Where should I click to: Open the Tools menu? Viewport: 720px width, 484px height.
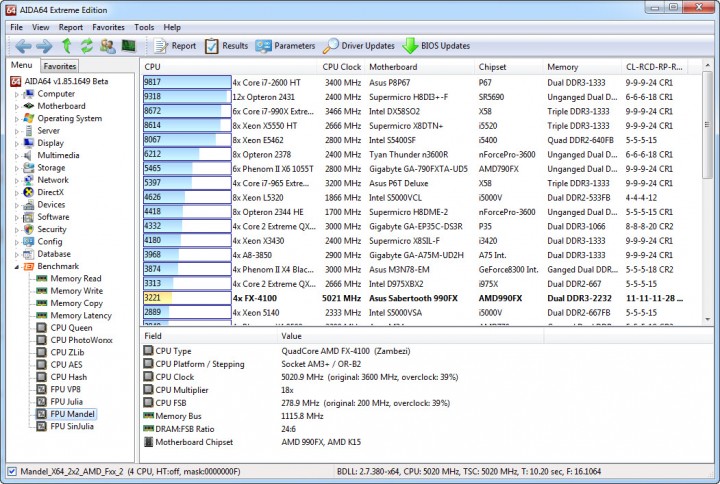(144, 27)
